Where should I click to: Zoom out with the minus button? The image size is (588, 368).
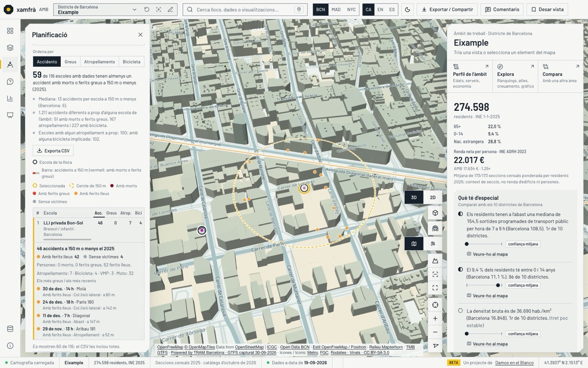435,332
